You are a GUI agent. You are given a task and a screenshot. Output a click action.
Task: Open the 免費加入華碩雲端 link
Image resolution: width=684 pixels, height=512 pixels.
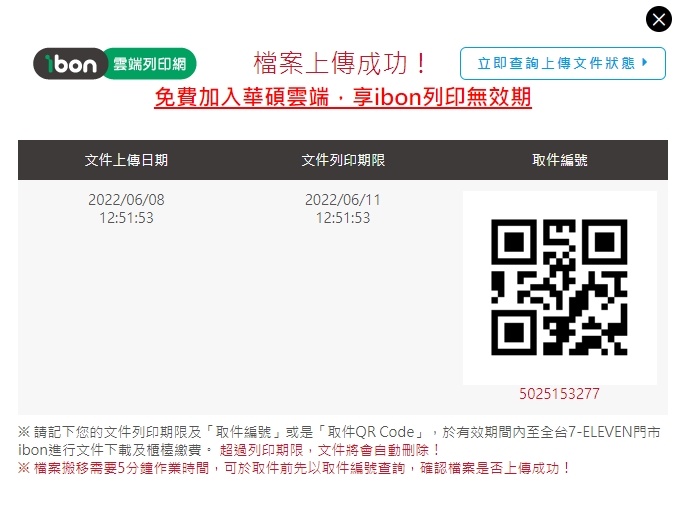click(343, 97)
